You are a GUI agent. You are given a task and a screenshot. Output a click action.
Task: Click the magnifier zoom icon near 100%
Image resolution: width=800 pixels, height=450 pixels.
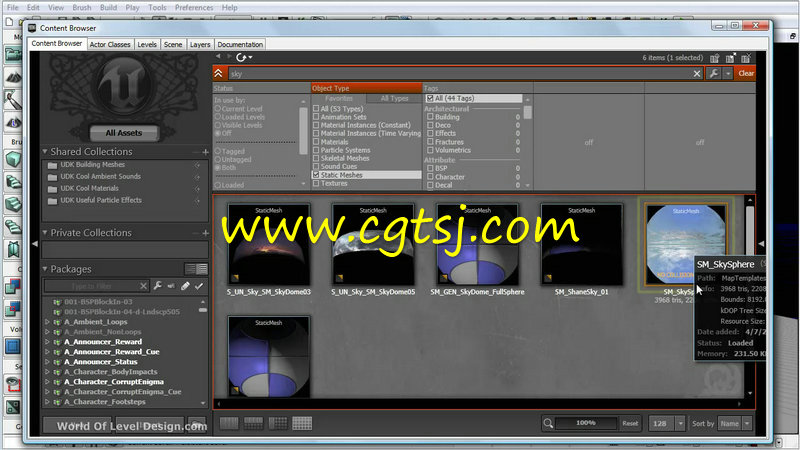pyautogui.click(x=548, y=423)
